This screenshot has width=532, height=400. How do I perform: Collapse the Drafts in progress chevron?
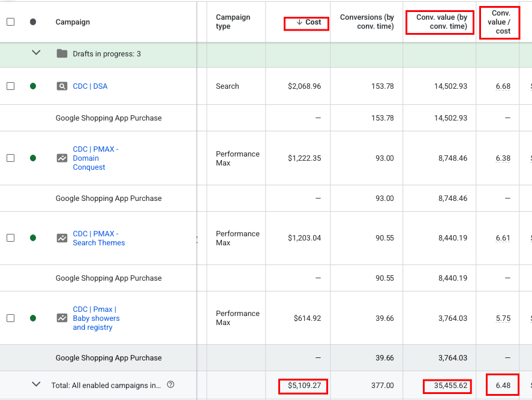(x=36, y=53)
